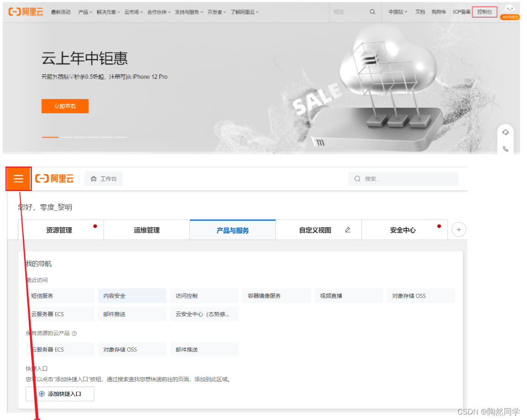Switch to the 运维管理 tab
This screenshot has width=527, height=420.
(147, 230)
